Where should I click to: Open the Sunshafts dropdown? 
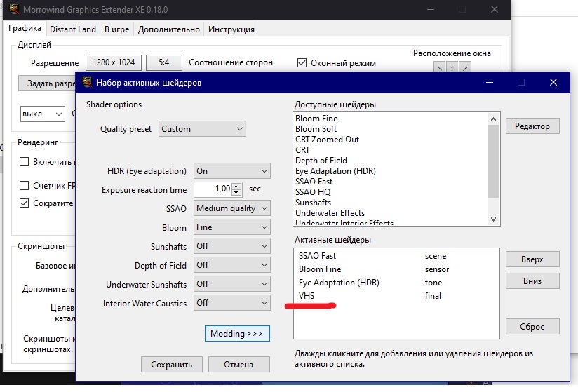[x=232, y=246]
